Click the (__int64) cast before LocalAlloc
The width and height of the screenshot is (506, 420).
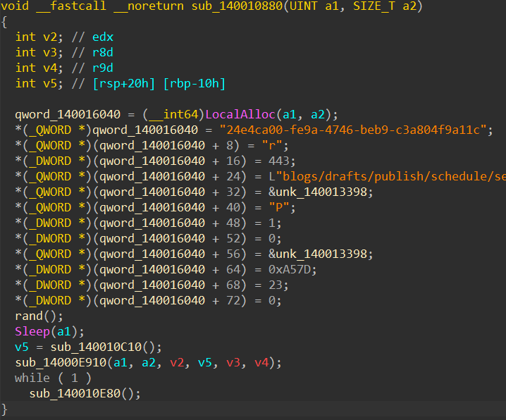point(173,115)
